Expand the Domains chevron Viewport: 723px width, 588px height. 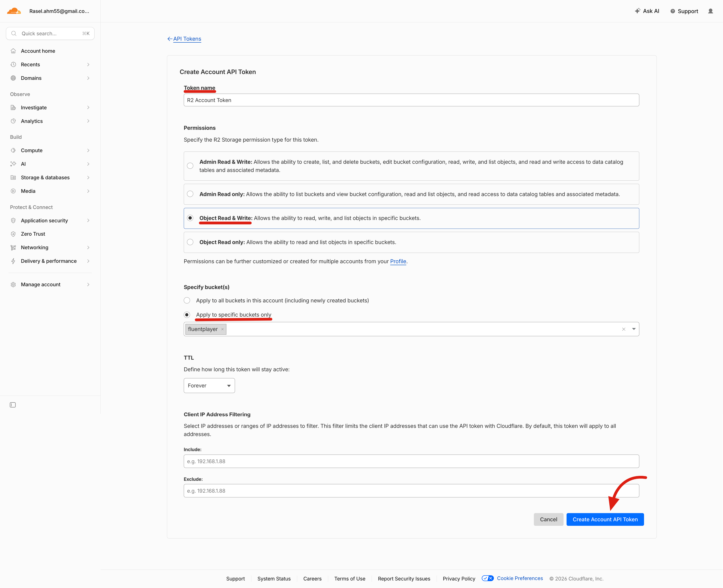[88, 78]
